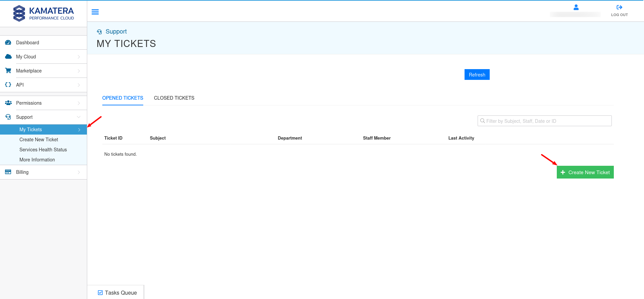Open the My Cloud menu item
Screen dimensions: 644x299
(x=44, y=57)
